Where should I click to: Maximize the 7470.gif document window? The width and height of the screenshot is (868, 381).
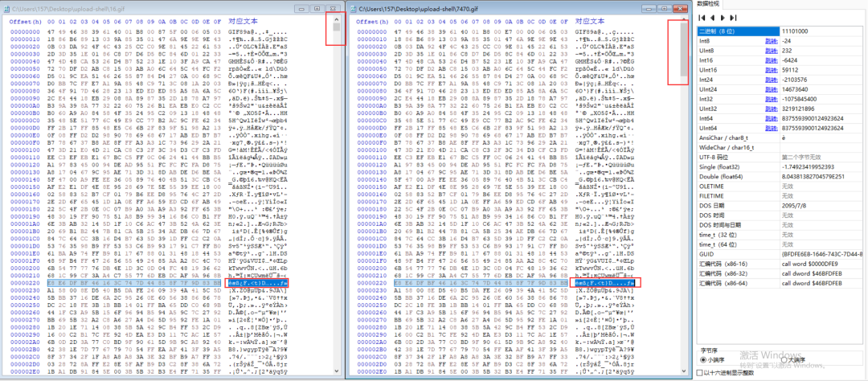(665, 8)
